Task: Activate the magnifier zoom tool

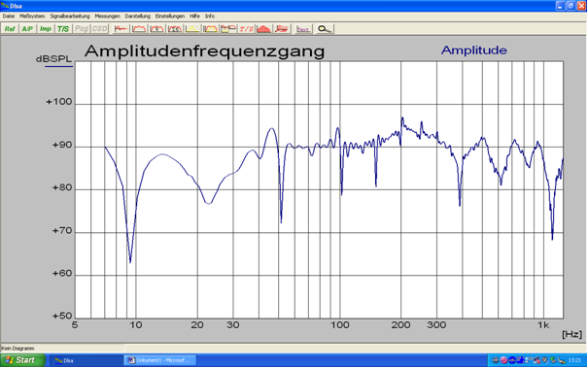Action: pyautogui.click(x=325, y=29)
